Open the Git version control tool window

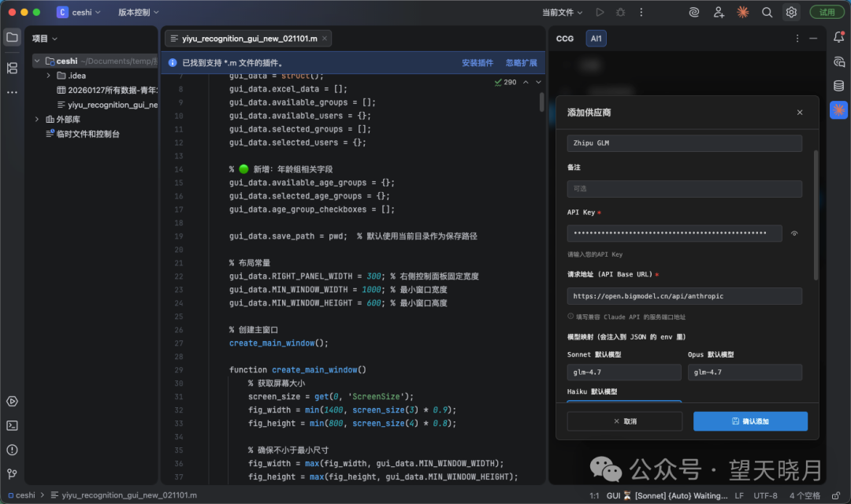click(12, 473)
